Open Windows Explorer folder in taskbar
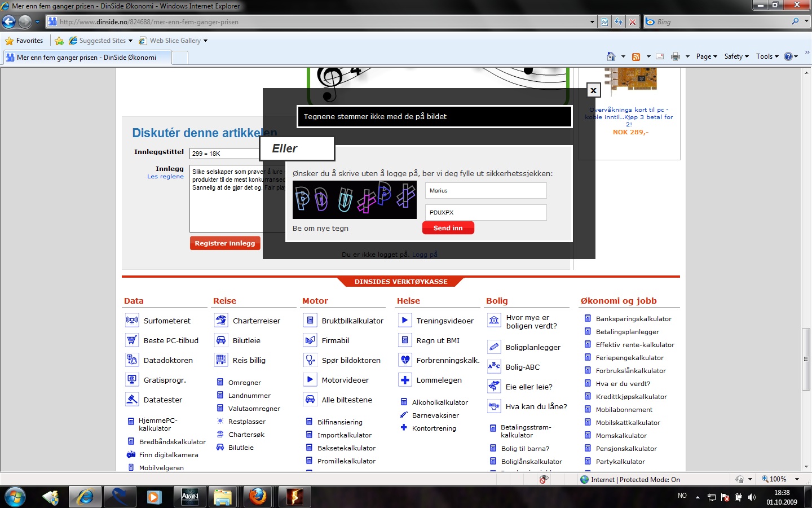 coord(223,497)
